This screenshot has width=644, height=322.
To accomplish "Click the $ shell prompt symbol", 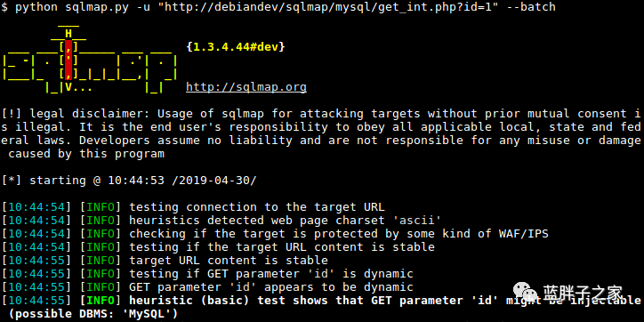I will point(4,7).
